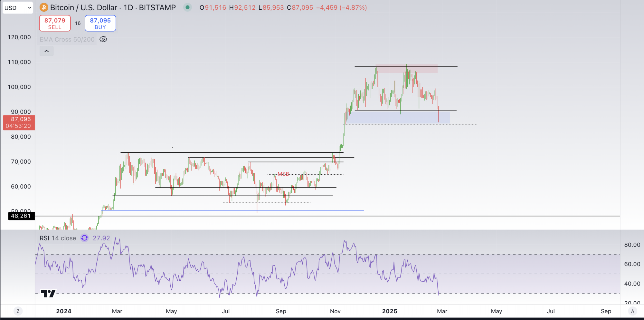The image size is (644, 320).
Task: Click the MSB text label on the chart
Action: [x=283, y=174]
